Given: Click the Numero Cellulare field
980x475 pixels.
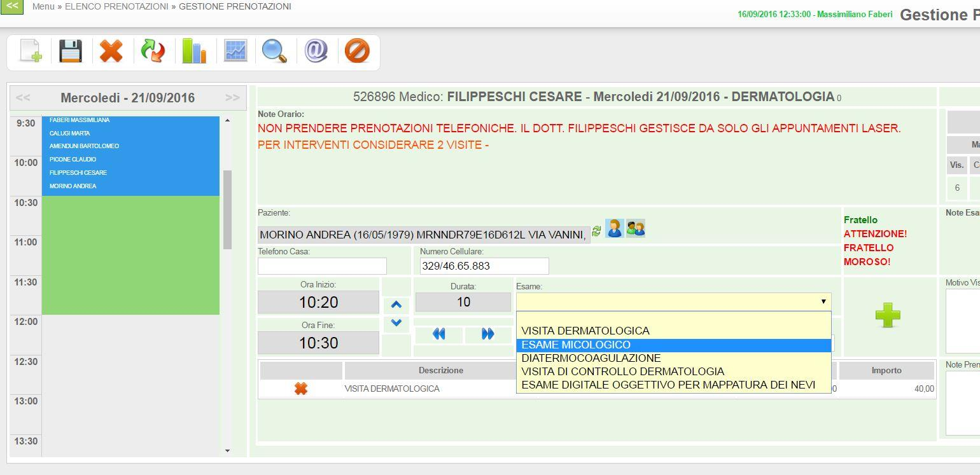Looking at the screenshot, I should point(484,266).
